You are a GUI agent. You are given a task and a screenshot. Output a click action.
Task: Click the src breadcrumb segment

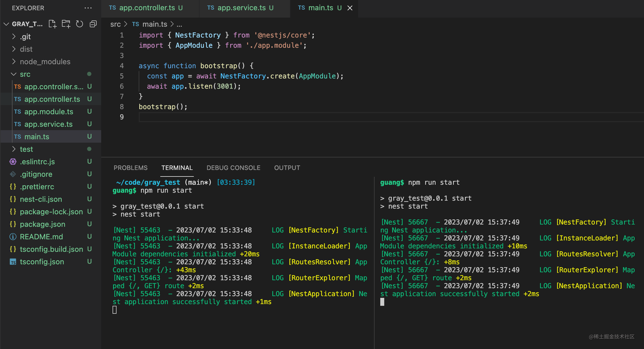point(115,24)
